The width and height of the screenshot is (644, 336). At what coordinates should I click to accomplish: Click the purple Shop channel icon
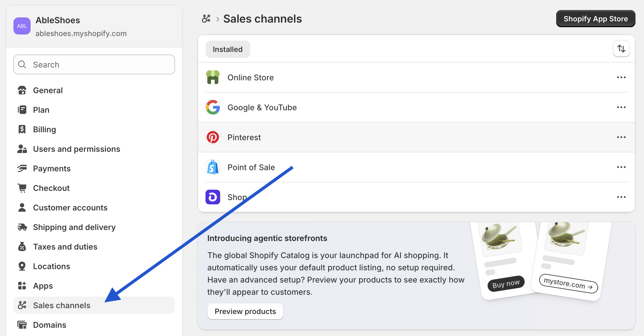[x=213, y=197]
